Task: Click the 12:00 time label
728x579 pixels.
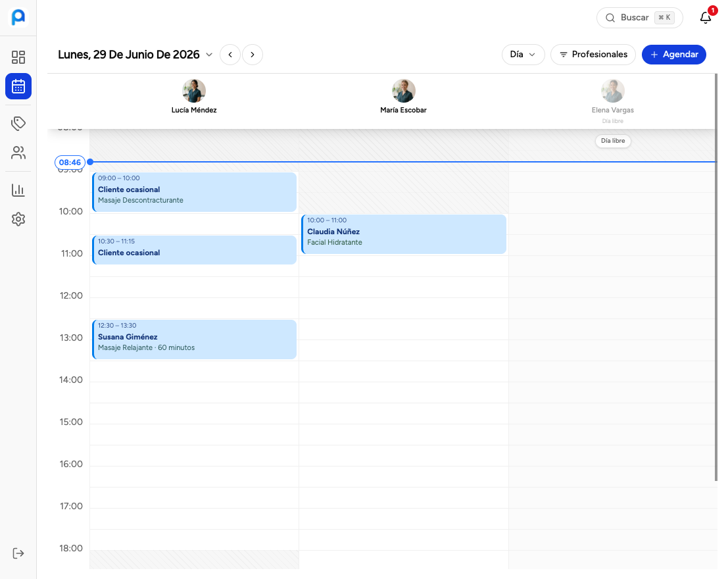Action: (71, 296)
